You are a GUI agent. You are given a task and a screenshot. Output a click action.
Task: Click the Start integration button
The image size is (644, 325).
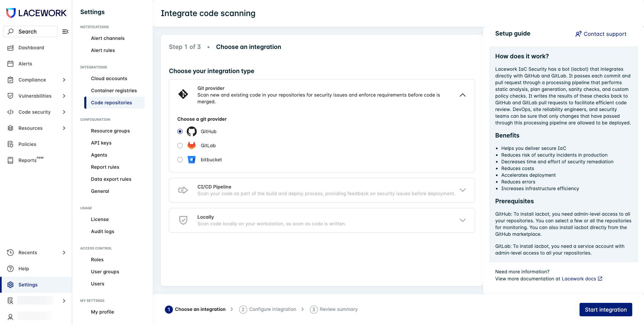605,309
